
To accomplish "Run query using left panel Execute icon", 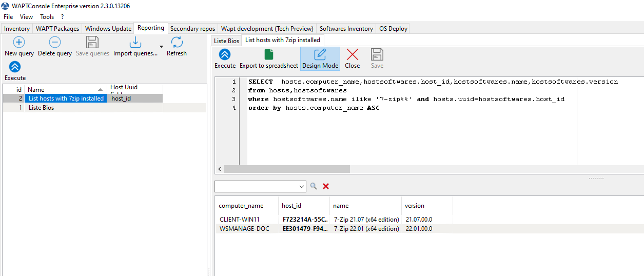I will pyautogui.click(x=15, y=67).
